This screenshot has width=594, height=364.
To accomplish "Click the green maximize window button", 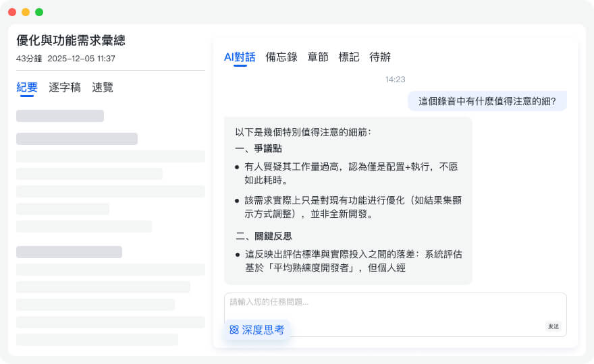I will [39, 12].
